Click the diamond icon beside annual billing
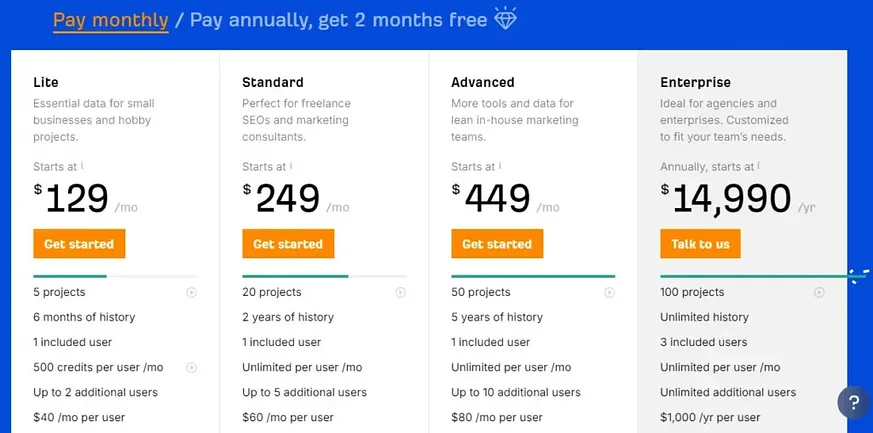873x433 pixels. pos(506,18)
